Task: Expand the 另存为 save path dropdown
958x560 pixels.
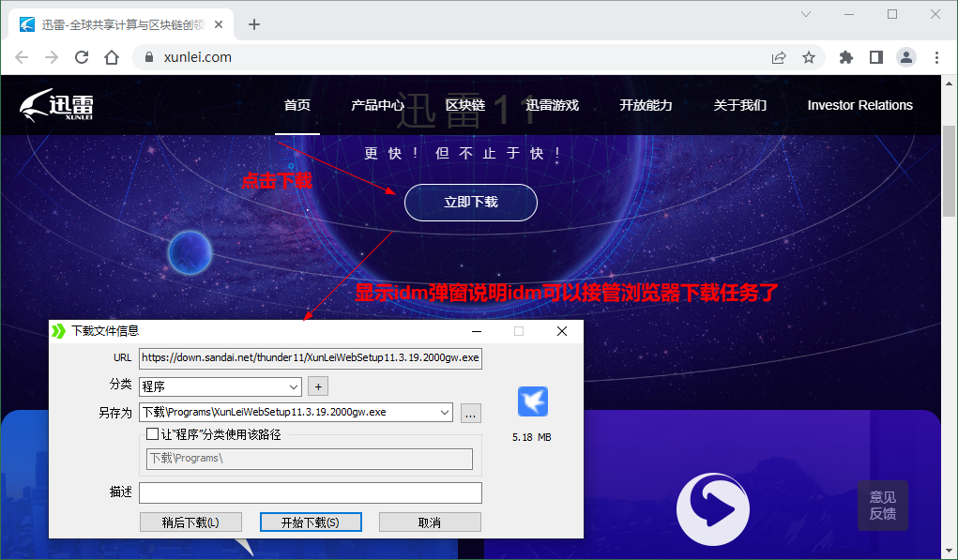Action: click(x=445, y=412)
